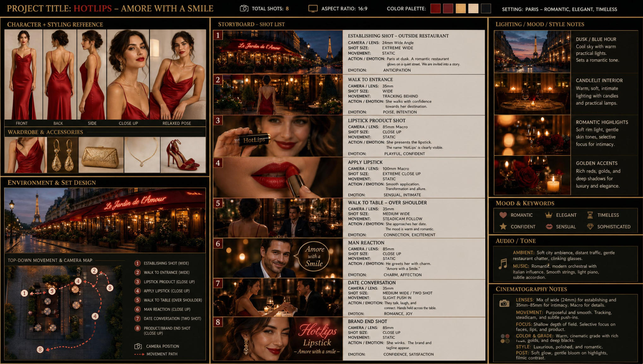Screen dimensions: 643x364
Task: Open the Dusk / Blue Hour lighting image
Action: tap(532, 52)
